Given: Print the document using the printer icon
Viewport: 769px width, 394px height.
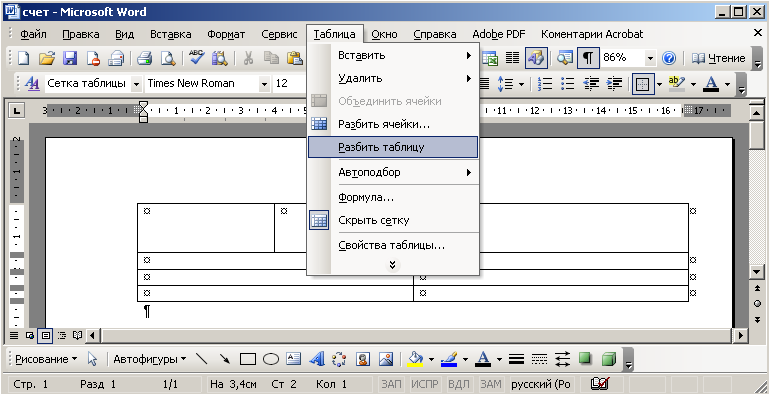Looking at the screenshot, I should tap(145, 58).
